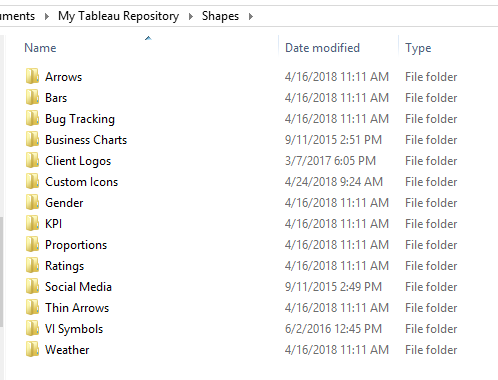The height and width of the screenshot is (380, 498).
Task: Sort list by Name column header
Action: [40, 48]
